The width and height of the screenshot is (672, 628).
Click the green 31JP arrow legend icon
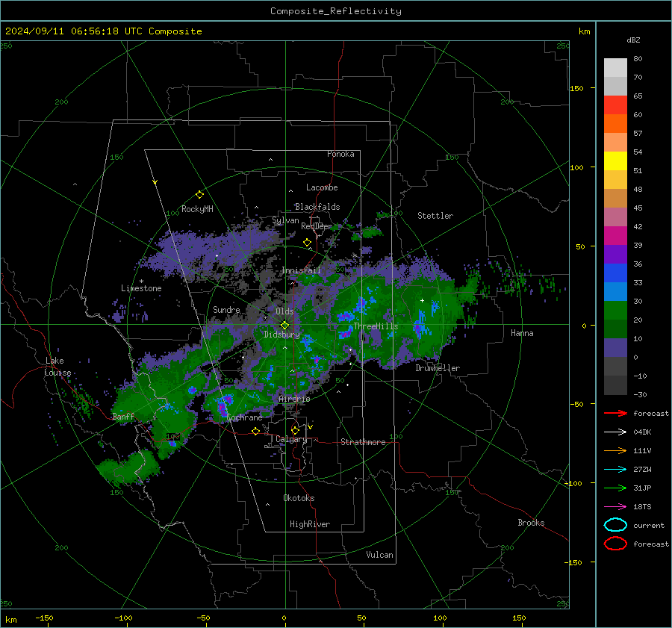615,488
